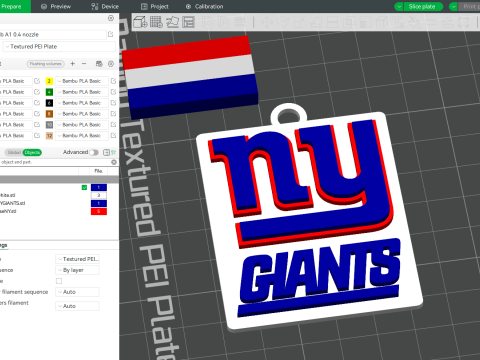Open filament 10 Bambu PLA Basic dropdown

pos(82,125)
